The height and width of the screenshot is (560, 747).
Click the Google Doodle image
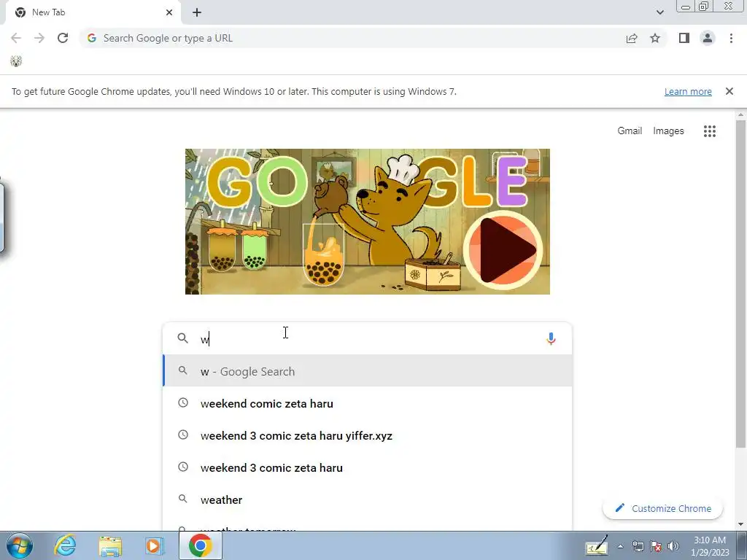pyautogui.click(x=368, y=222)
